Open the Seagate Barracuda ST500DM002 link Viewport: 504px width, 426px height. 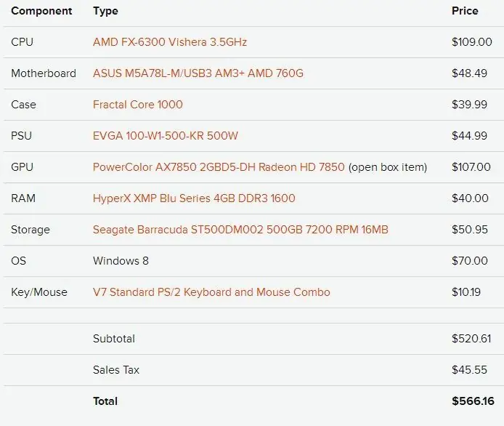[240, 230]
